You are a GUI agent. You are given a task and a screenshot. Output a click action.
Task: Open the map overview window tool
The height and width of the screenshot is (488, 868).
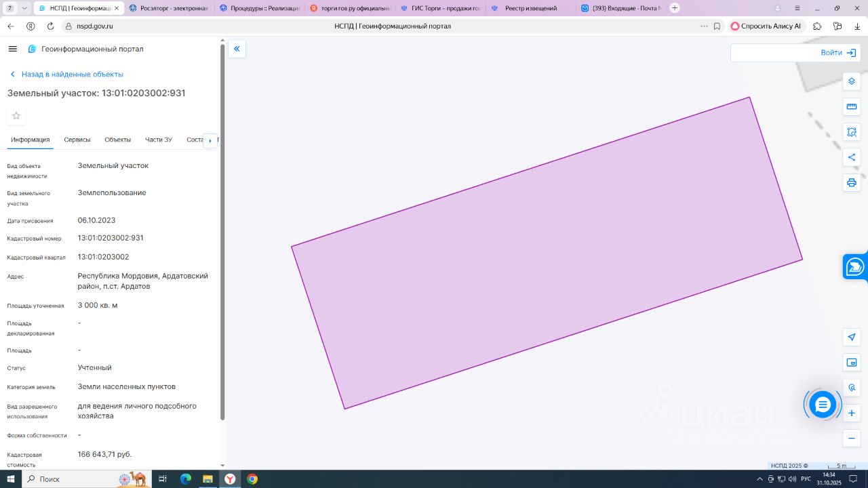point(852,363)
